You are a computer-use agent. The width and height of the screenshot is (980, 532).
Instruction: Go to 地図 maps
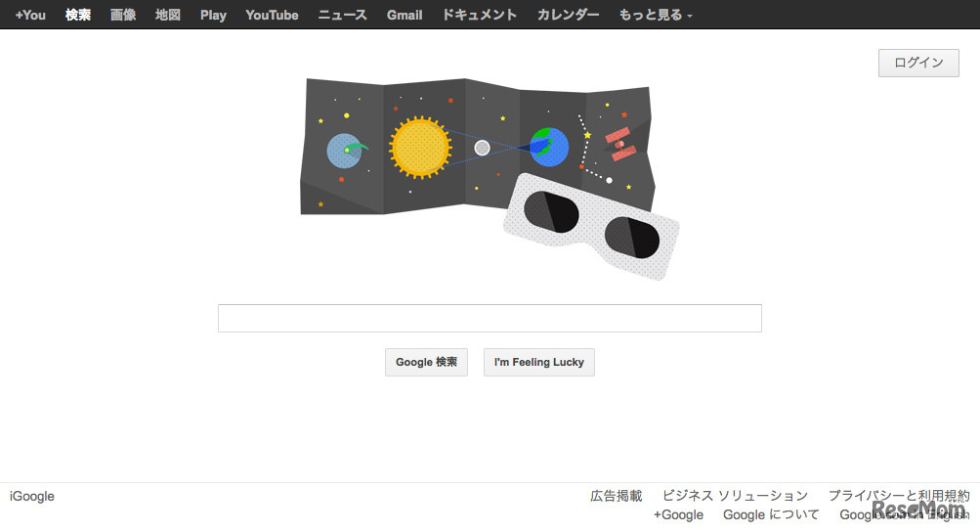coord(168,15)
